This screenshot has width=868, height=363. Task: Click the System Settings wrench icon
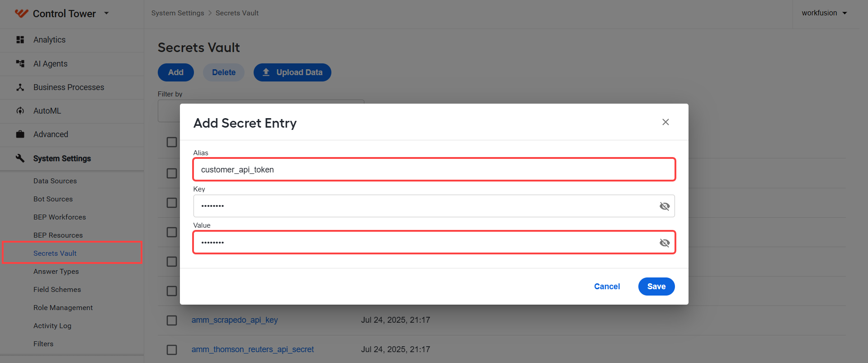click(20, 158)
